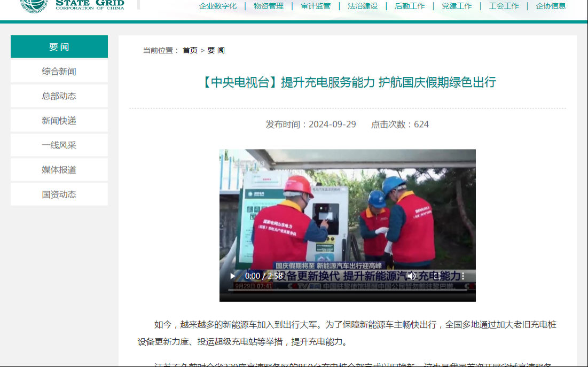Open the 党建工作 menu item
Image resolution: width=588 pixels, height=367 pixels.
[457, 6]
